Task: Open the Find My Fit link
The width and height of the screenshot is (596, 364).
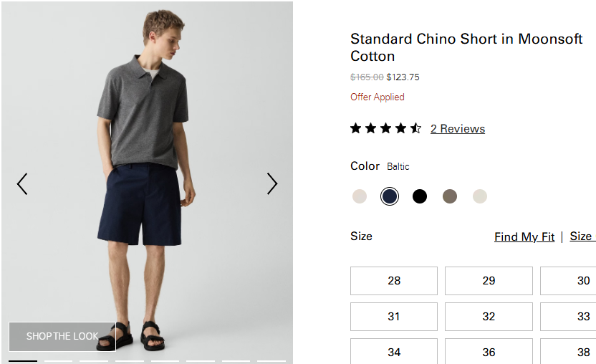Action: tap(524, 237)
